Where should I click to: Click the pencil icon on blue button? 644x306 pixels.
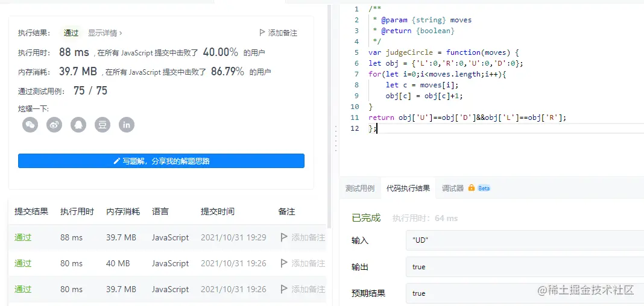116,161
